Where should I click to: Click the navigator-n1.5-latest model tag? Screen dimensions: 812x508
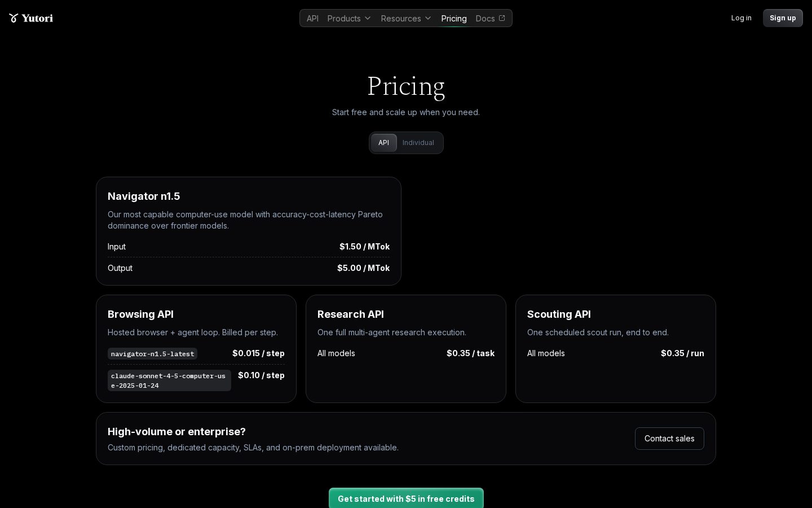[152, 354]
